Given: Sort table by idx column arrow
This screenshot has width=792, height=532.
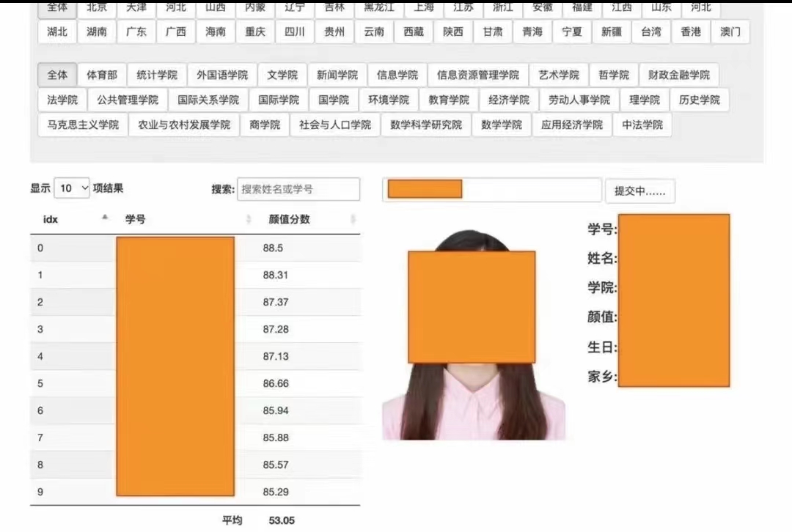Looking at the screenshot, I should [105, 218].
